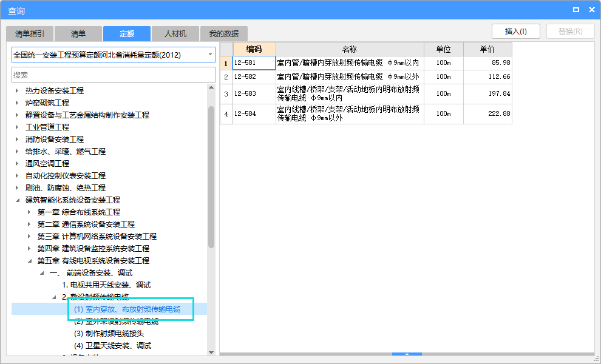601x364 pixels.
Task: Click the disabled 替换(R) button
Action: click(570, 32)
